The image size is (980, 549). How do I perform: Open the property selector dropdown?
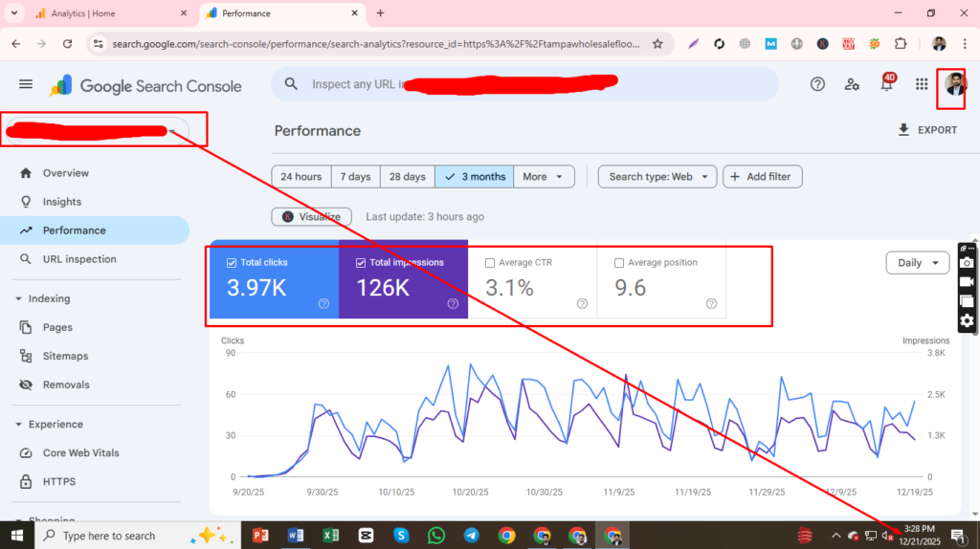coord(97,130)
